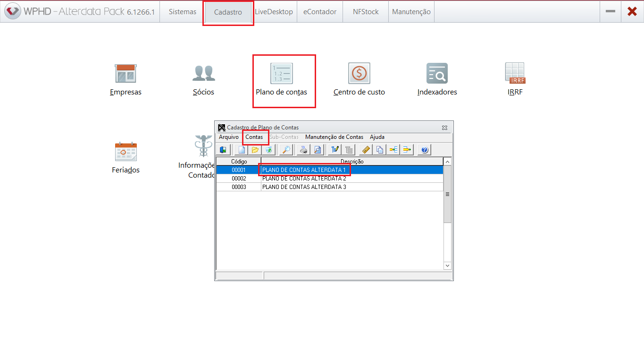The image size is (644, 351).
Task: Minimize the WPHD main window
Action: tap(611, 12)
